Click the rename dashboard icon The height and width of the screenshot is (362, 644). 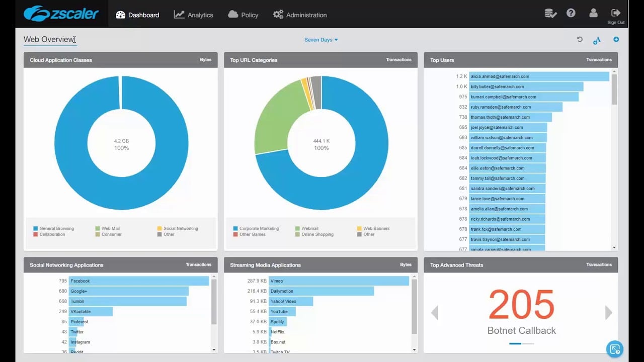point(597,40)
